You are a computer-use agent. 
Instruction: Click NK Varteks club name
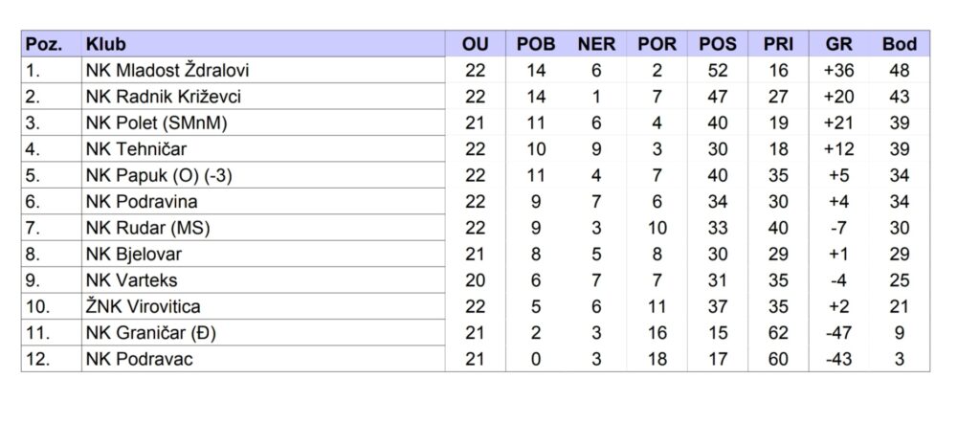pyautogui.click(x=131, y=281)
